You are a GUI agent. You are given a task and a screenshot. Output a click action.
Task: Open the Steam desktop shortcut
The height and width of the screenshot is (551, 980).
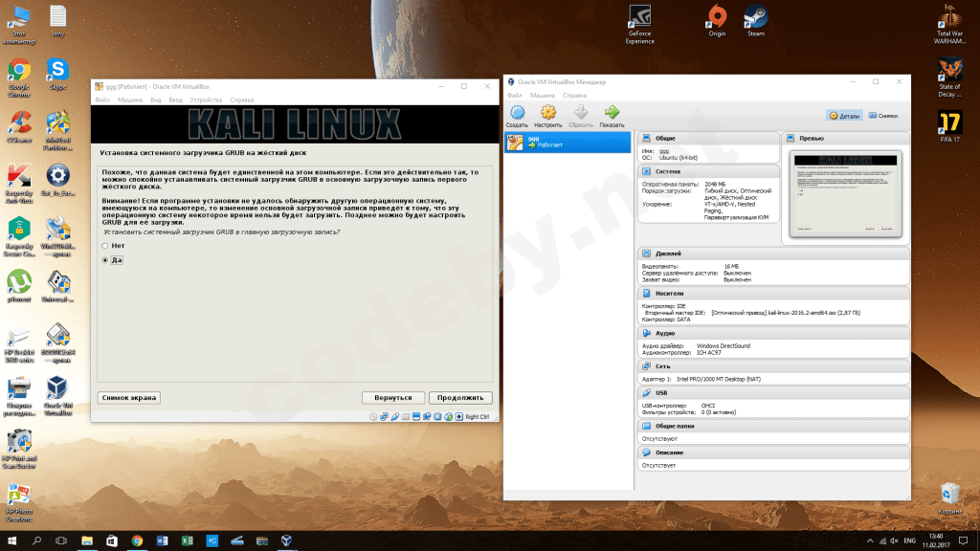click(x=755, y=17)
